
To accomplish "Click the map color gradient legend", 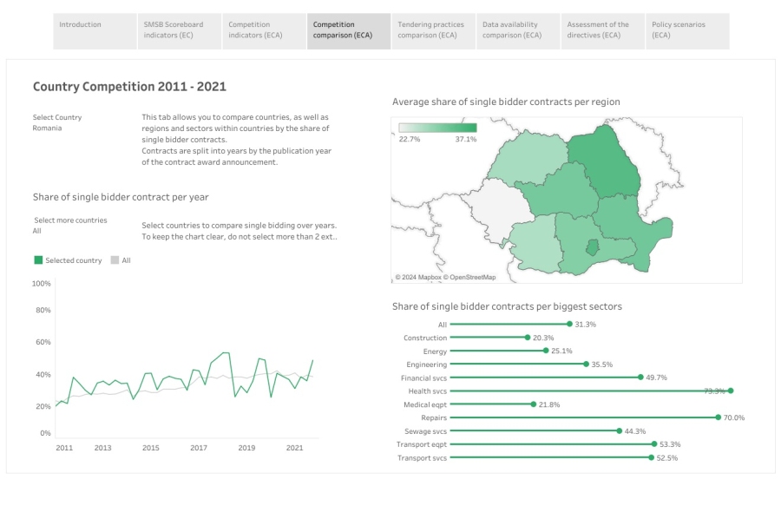I will tap(437, 128).
